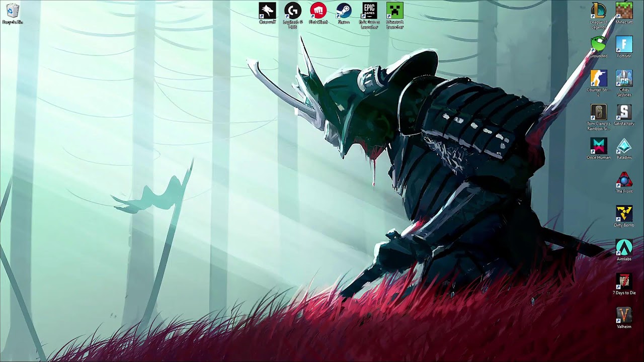Select the Minecraft grass block icon
This screenshot has height=362, width=644.
(x=624, y=11)
